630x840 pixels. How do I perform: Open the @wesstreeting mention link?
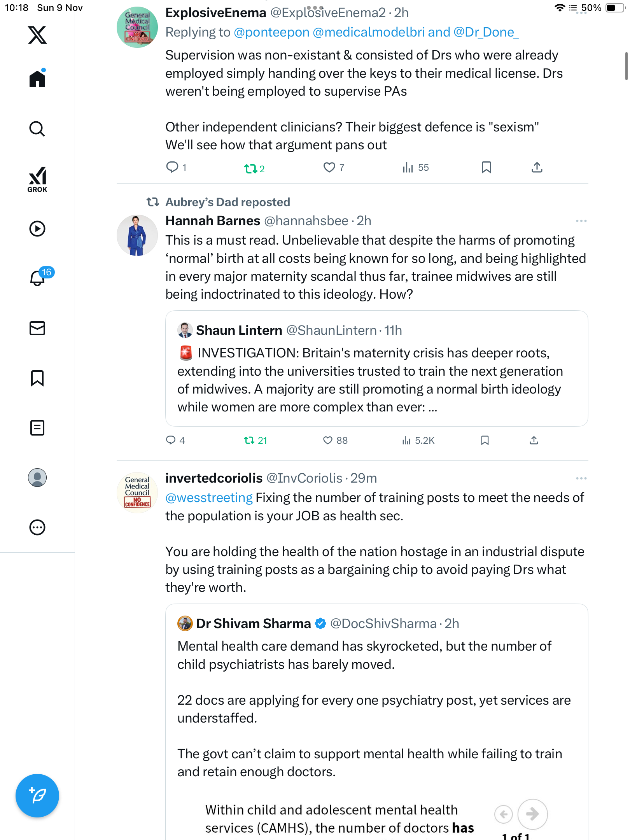[x=209, y=498]
